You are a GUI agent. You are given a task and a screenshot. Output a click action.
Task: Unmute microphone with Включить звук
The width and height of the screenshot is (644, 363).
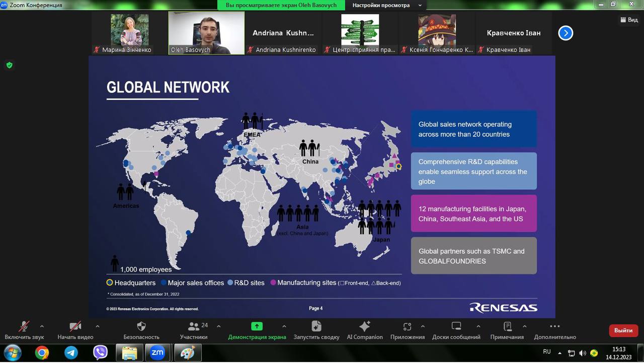(x=24, y=327)
